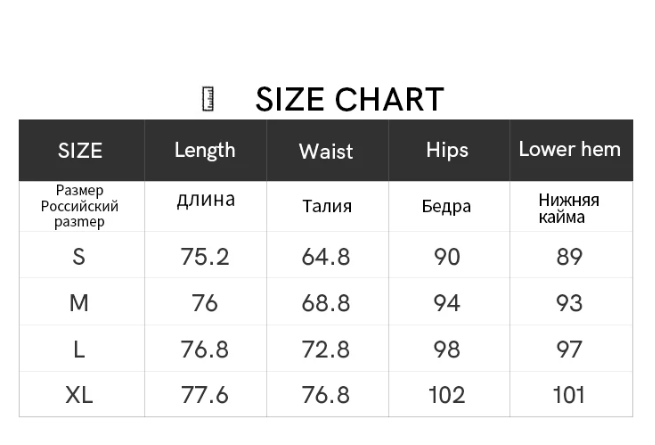The height and width of the screenshot is (445, 655).
Task: Click the длина translation cell
Action: tap(205, 200)
